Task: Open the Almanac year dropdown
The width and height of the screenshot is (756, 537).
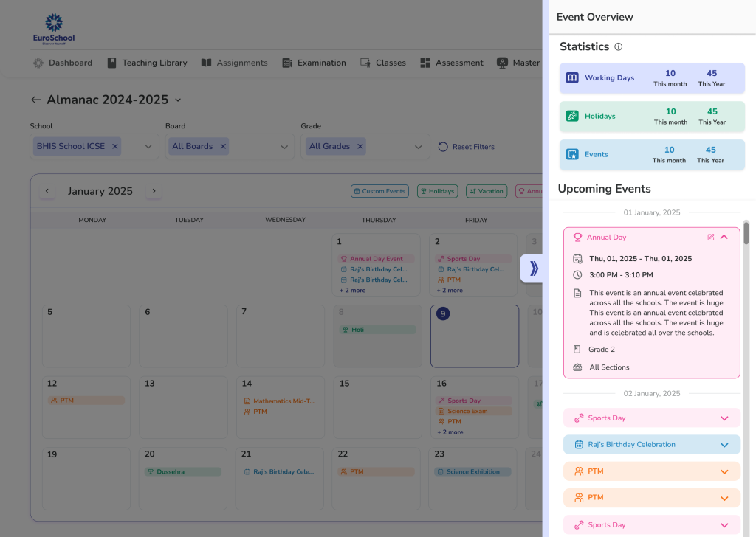Action: tap(178, 100)
